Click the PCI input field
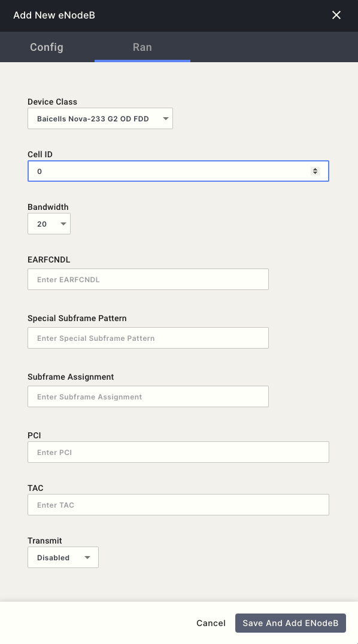Image resolution: width=358 pixels, height=644 pixels. click(x=178, y=452)
